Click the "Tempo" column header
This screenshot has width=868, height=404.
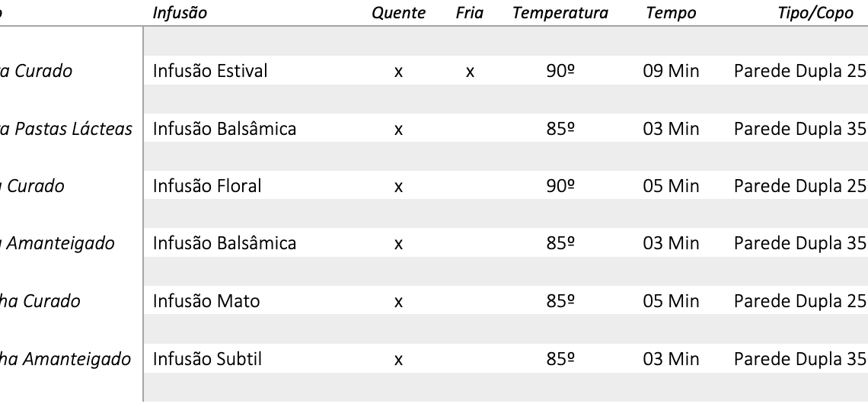(670, 13)
